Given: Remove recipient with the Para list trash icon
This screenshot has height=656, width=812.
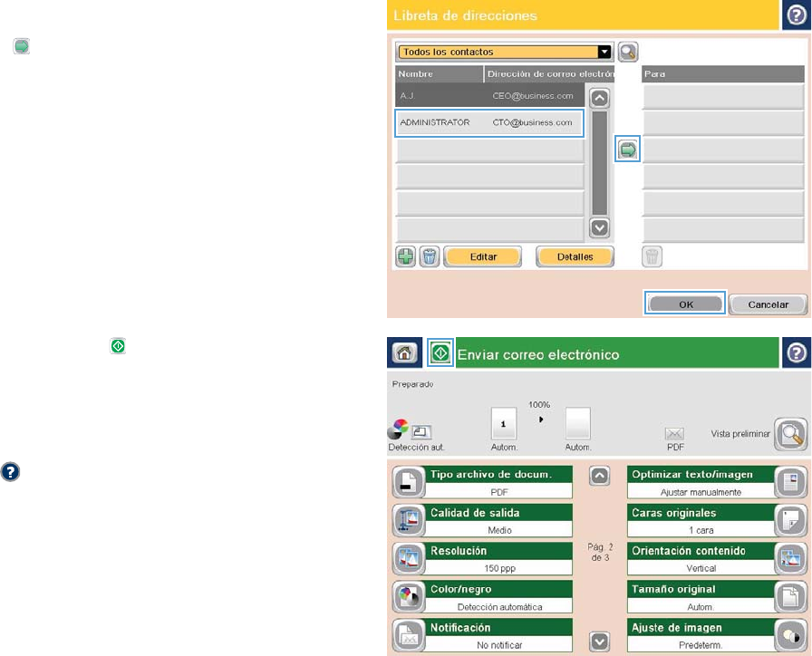Looking at the screenshot, I should (x=652, y=256).
